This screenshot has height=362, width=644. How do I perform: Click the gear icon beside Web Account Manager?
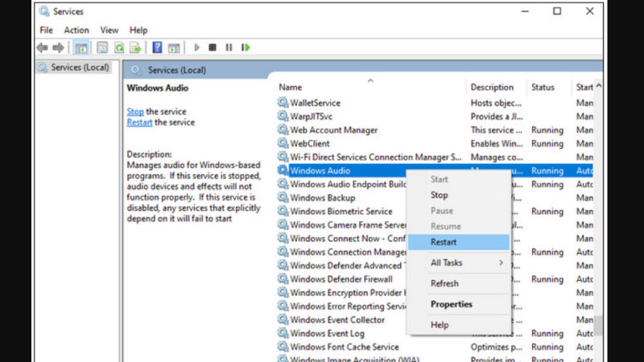click(x=283, y=130)
